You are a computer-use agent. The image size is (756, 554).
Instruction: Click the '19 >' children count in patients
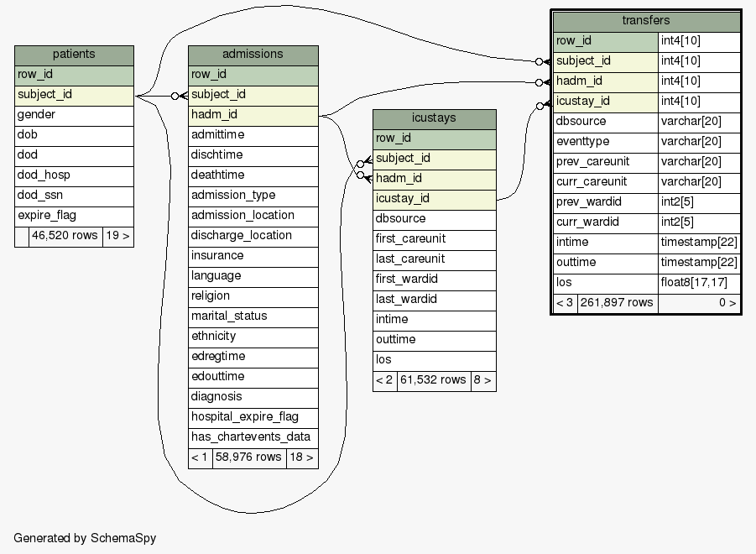(x=117, y=236)
